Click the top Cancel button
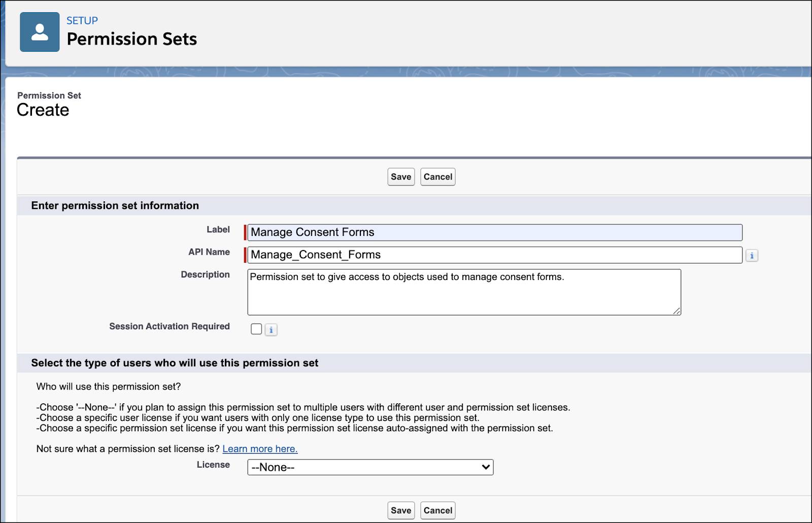Screen dimensions: 812x523 [x=438, y=177]
